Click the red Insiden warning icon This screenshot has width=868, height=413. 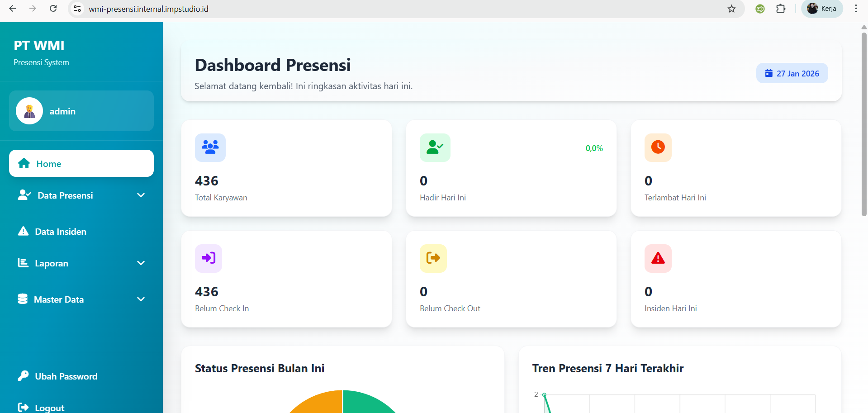point(658,258)
